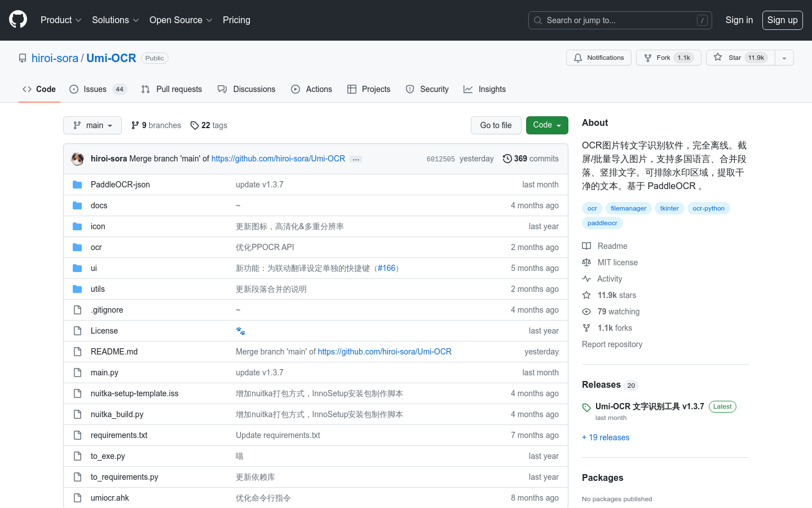Select the Code tab
Viewport: 812px width, 508px height.
[39, 89]
